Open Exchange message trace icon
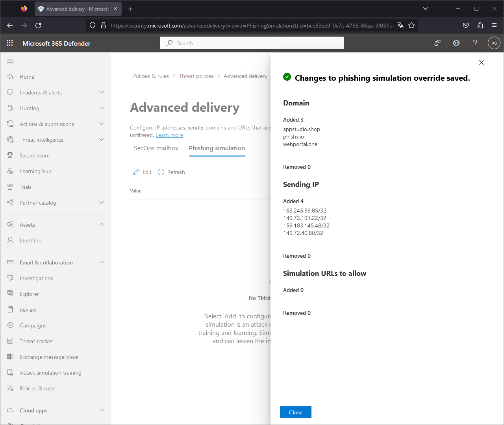The width and height of the screenshot is (504, 425). 10,357
